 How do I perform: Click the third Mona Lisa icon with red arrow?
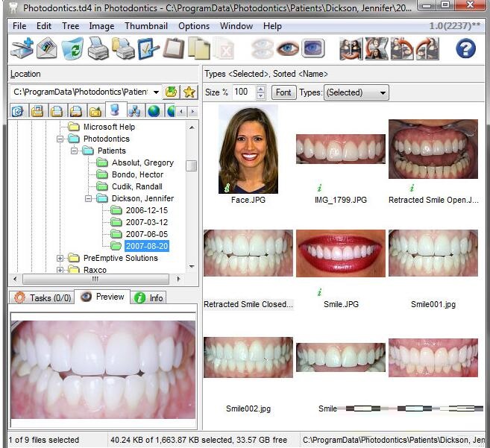point(402,48)
